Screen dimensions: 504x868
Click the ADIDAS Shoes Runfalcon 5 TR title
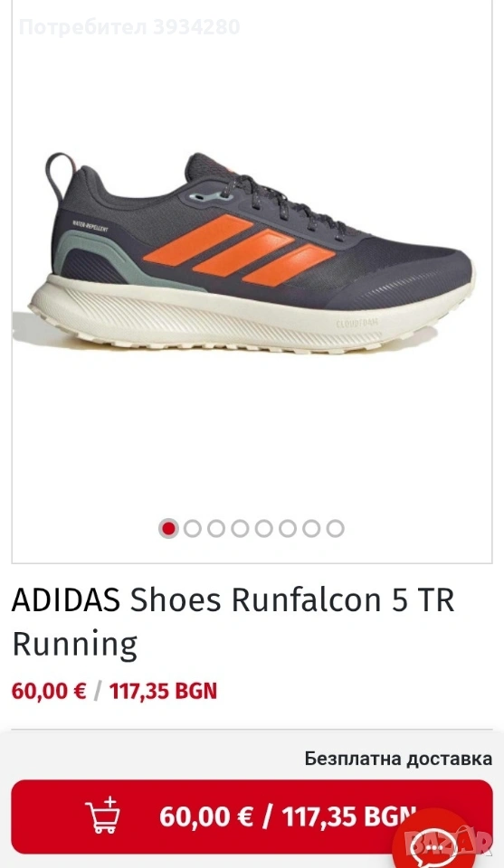(233, 622)
